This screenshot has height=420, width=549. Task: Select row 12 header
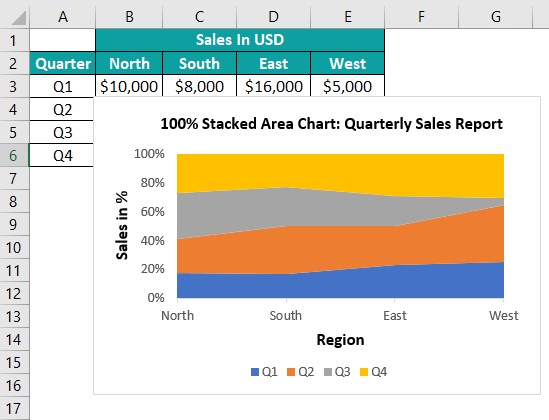[14, 294]
